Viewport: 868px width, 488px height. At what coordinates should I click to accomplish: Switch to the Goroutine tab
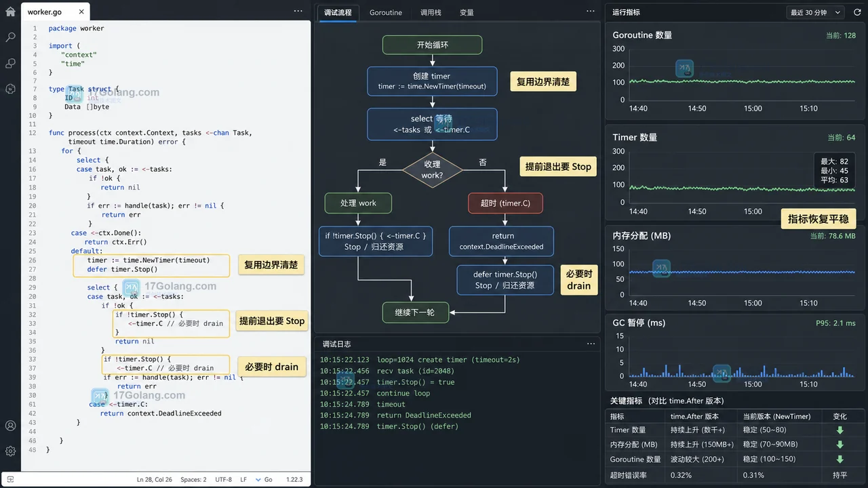(x=386, y=12)
